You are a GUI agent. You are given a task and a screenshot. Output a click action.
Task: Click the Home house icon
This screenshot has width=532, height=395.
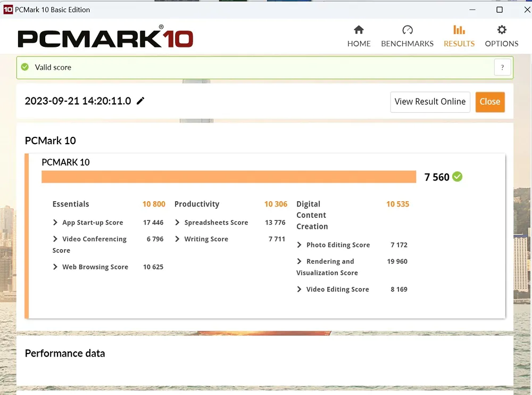(x=359, y=30)
